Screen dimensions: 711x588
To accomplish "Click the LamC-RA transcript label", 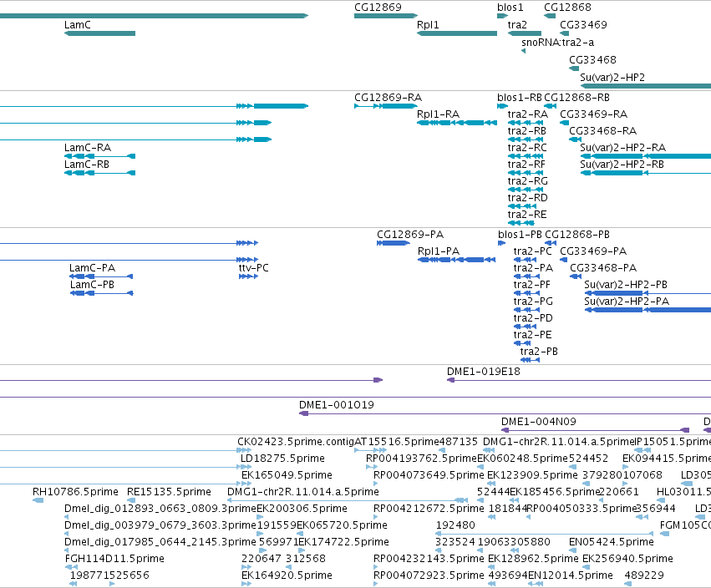I will click(88, 148).
